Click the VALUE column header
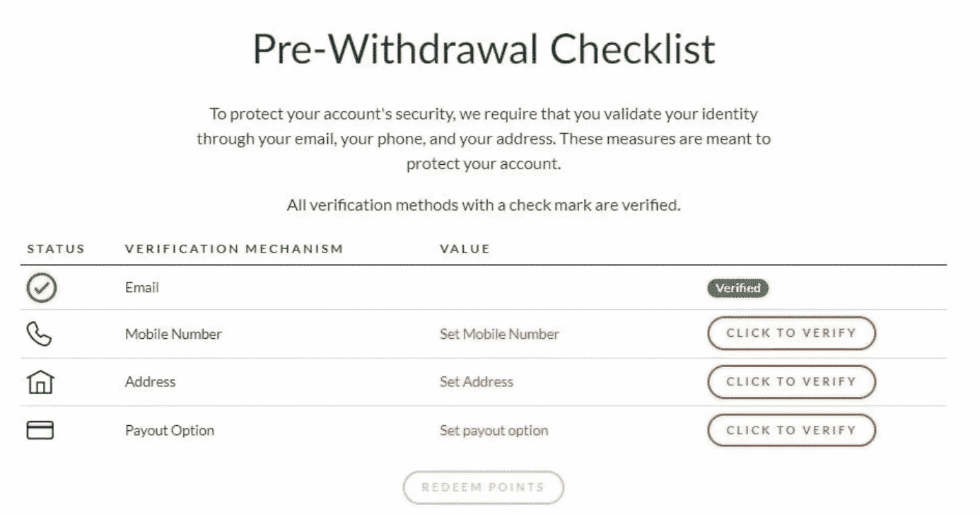This screenshot has width=980, height=515. pyautogui.click(x=465, y=249)
